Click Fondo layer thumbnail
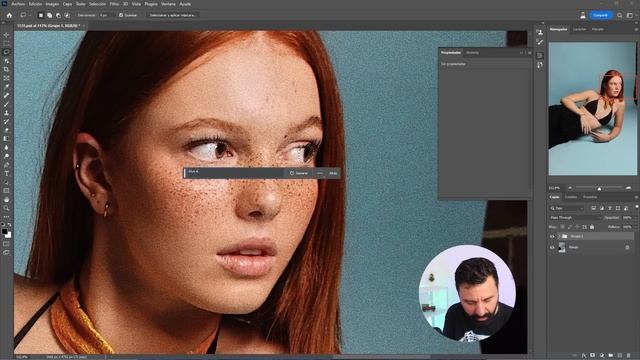This screenshot has width=640, height=360. [x=562, y=247]
